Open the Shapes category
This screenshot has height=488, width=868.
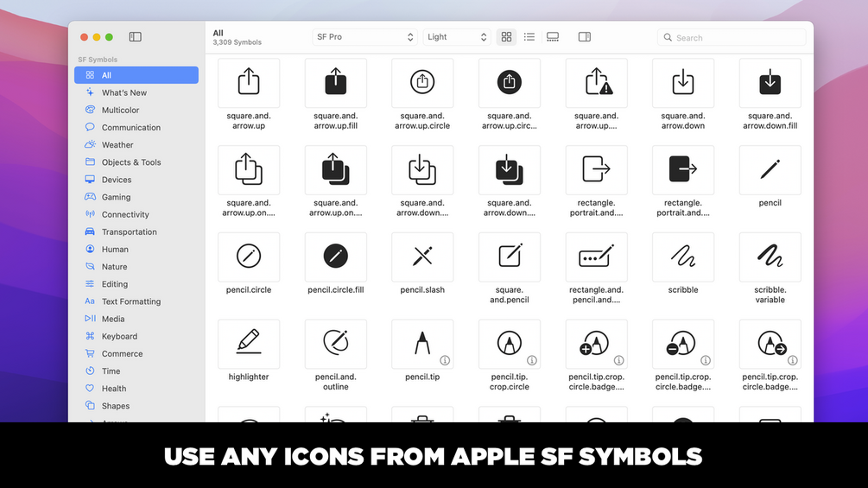click(x=136, y=406)
